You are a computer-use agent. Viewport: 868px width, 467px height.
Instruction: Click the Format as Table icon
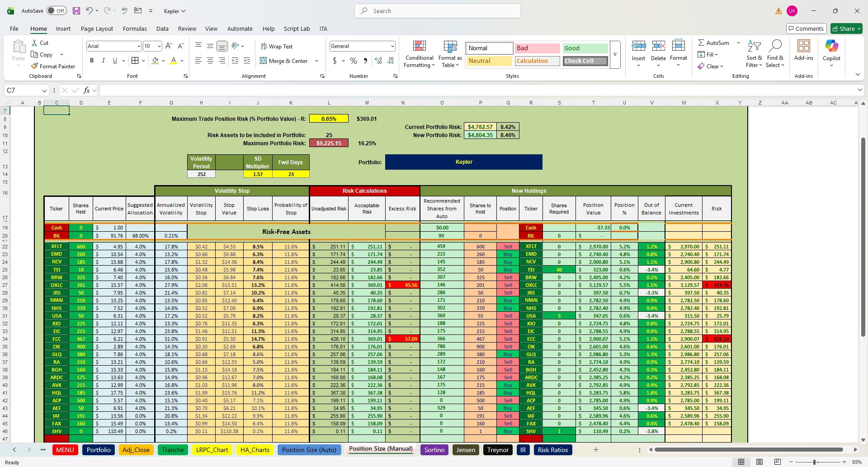point(450,54)
